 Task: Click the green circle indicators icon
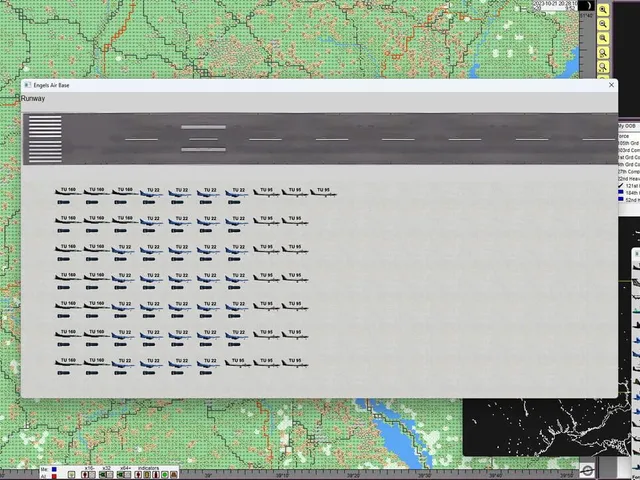tap(165, 475)
